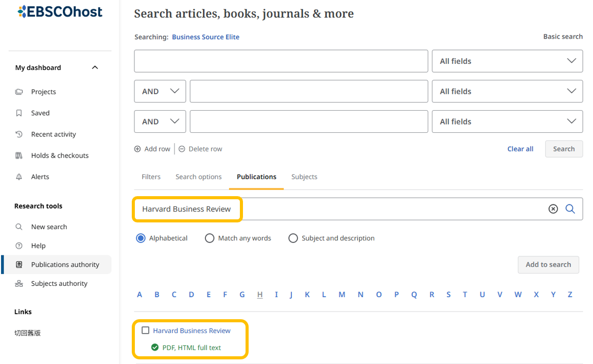Image resolution: width=593 pixels, height=364 pixels.
Task: Switch to the Subjects tab
Action: [304, 177]
